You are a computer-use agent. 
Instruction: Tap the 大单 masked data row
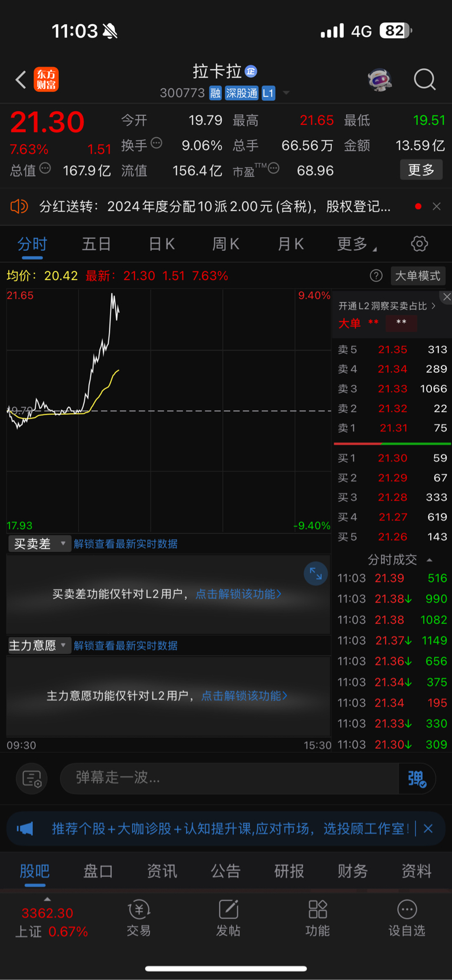tap(377, 323)
